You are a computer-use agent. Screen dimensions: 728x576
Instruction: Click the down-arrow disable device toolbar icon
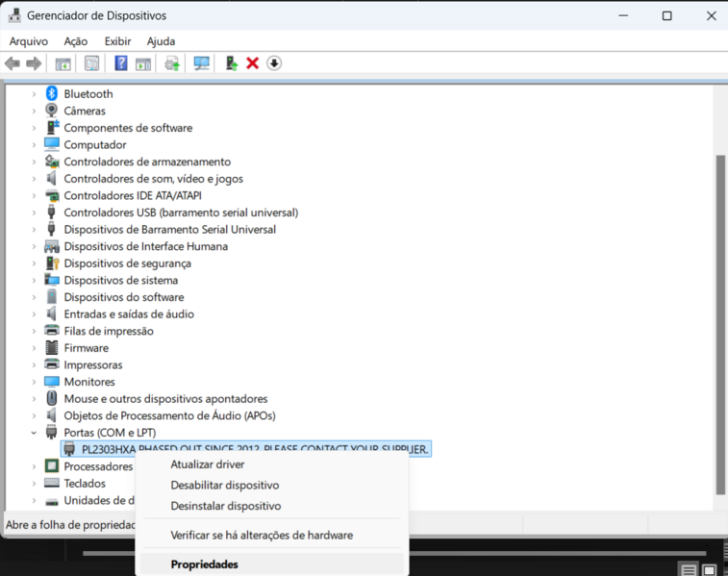(274, 63)
